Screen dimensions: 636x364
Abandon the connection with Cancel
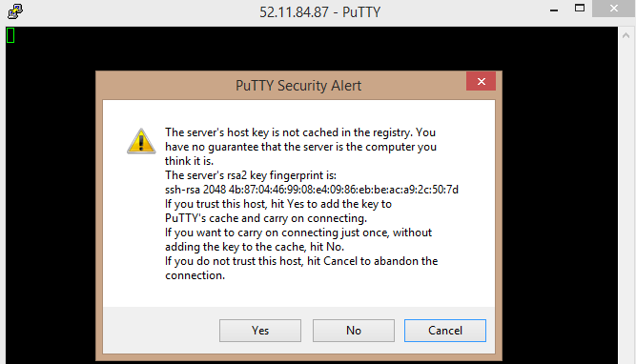pos(445,331)
